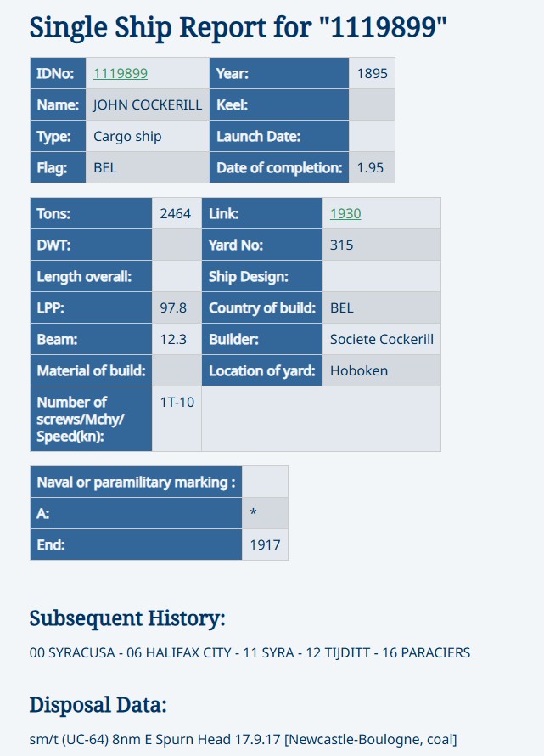Click the Subsequent History heading

[x=127, y=618]
